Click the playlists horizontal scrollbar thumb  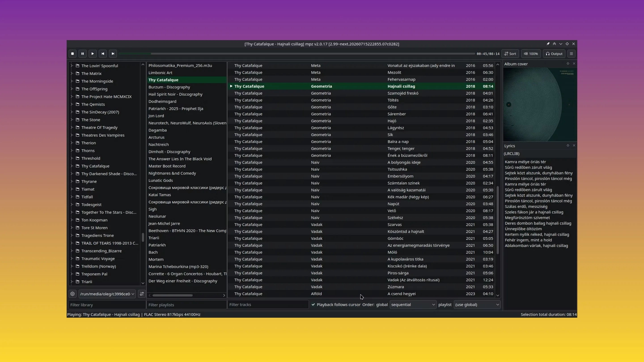(x=172, y=295)
